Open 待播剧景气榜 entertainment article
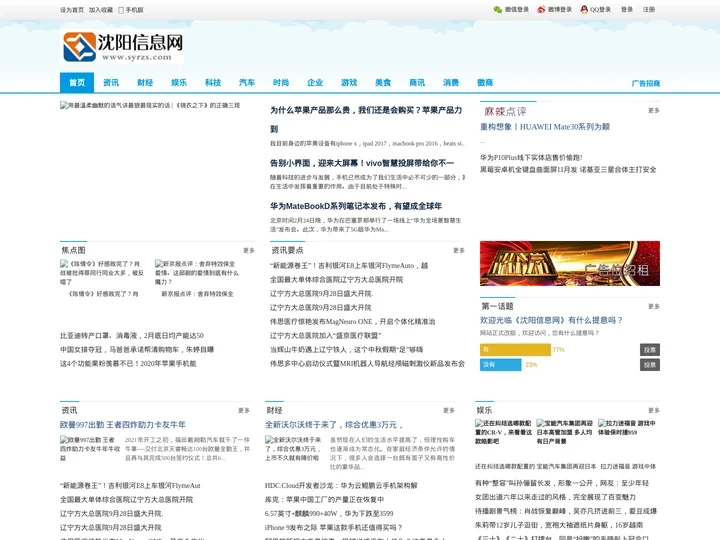 coord(566,511)
